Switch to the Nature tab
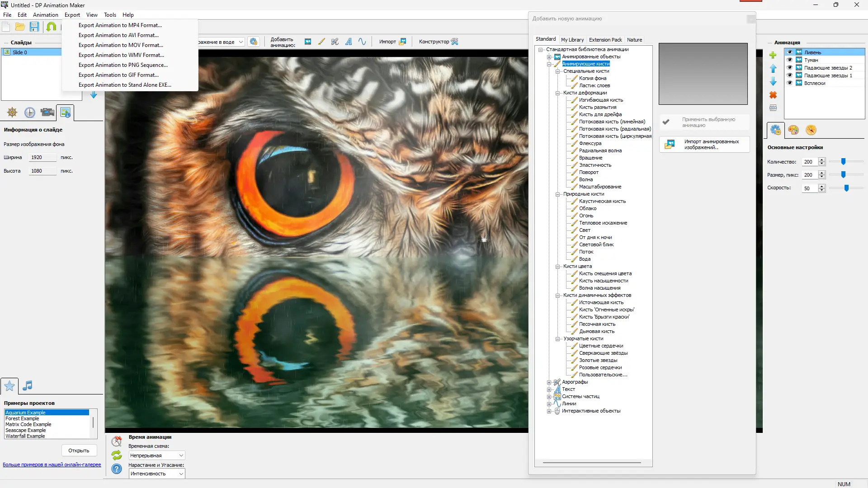 click(x=635, y=40)
